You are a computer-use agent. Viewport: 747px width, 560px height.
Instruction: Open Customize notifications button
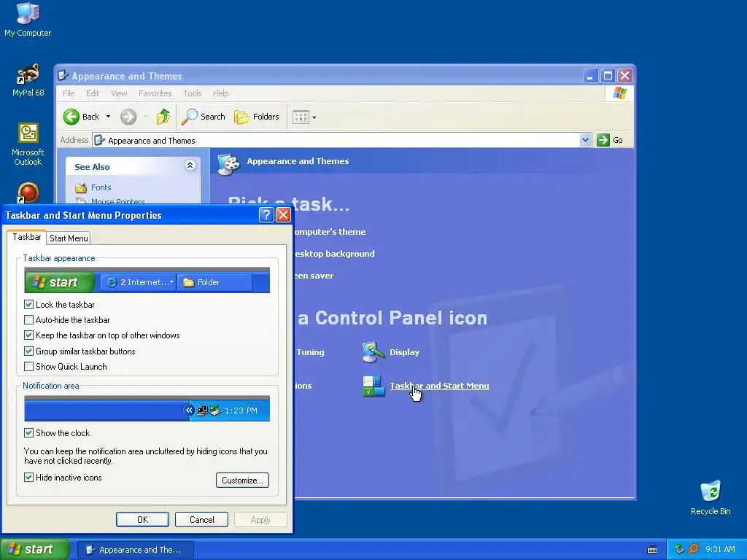(242, 480)
